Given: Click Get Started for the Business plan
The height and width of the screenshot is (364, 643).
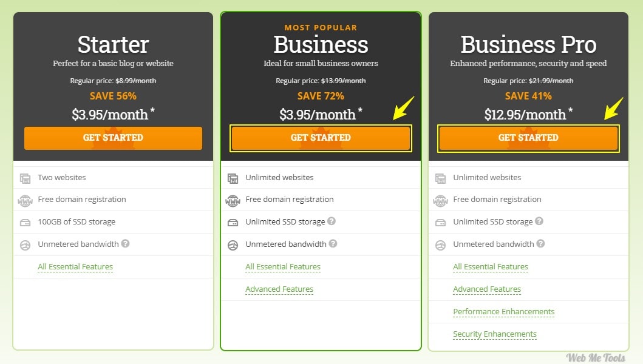Looking at the screenshot, I should pyautogui.click(x=321, y=138).
